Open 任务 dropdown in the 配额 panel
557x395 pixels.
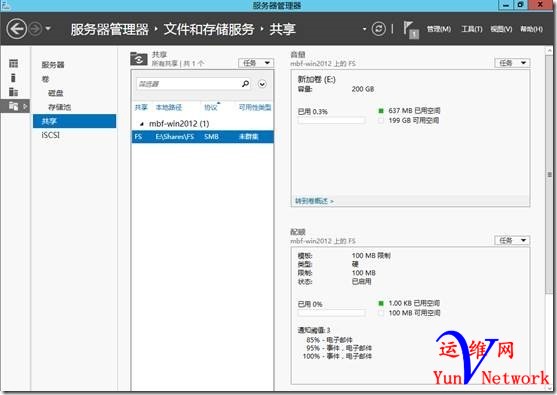pyautogui.click(x=512, y=240)
